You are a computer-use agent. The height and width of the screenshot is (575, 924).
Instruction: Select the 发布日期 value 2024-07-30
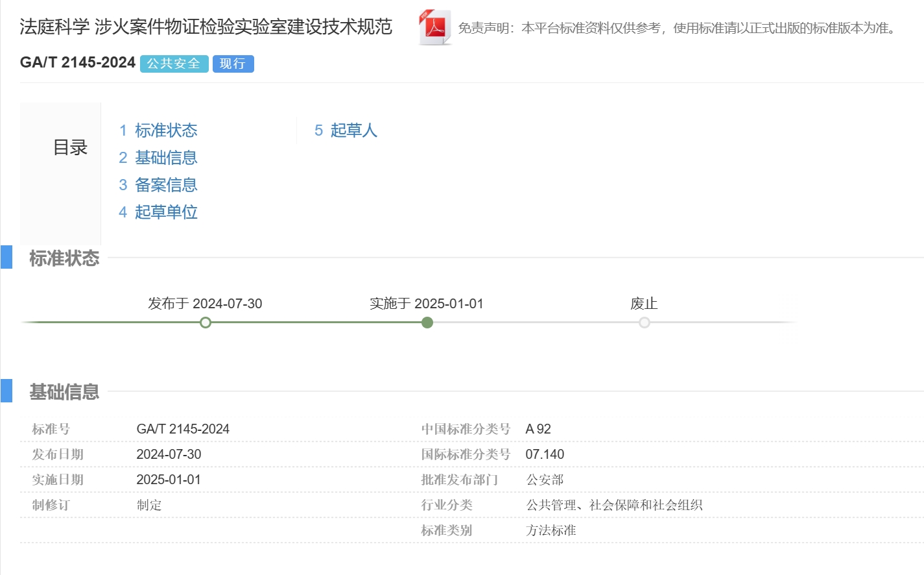(169, 454)
